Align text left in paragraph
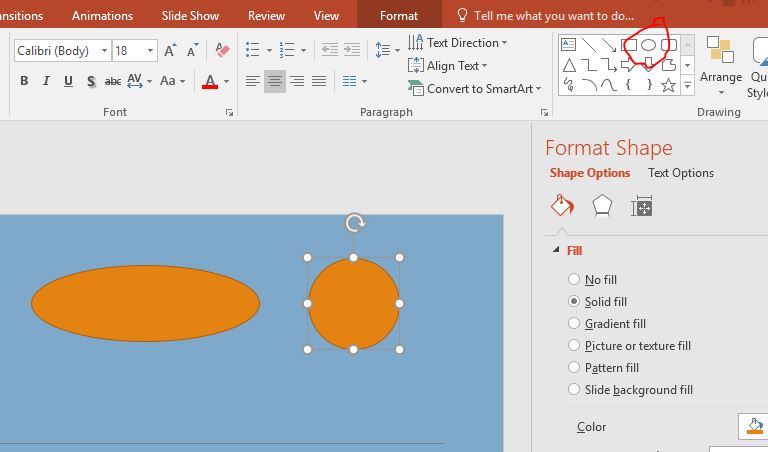768x452 pixels. tap(253, 81)
